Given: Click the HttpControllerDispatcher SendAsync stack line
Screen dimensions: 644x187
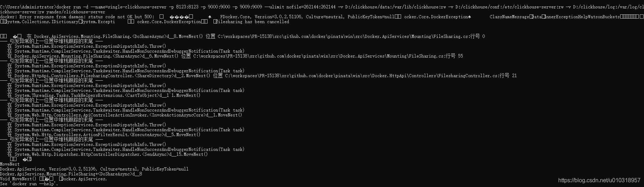Looking at the screenshot, I should pyautogui.click(x=107, y=154).
